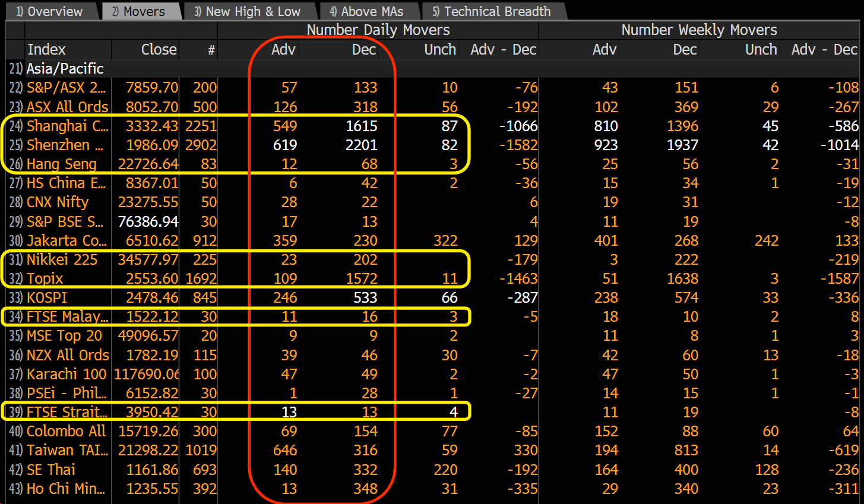Image resolution: width=864 pixels, height=504 pixels.
Task: Click Taiwan daily advancers 646
Action: pos(285,450)
